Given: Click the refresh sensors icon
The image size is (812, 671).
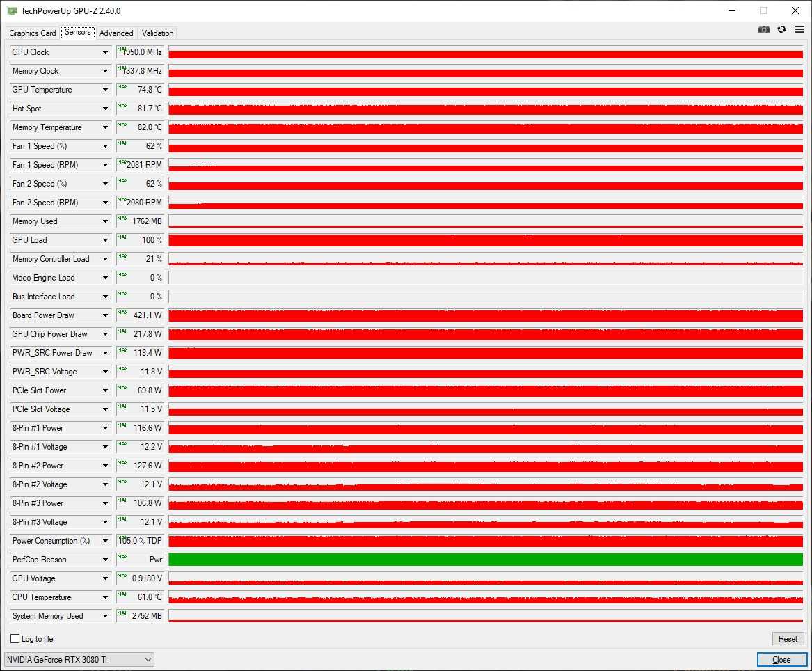Looking at the screenshot, I should 782,30.
